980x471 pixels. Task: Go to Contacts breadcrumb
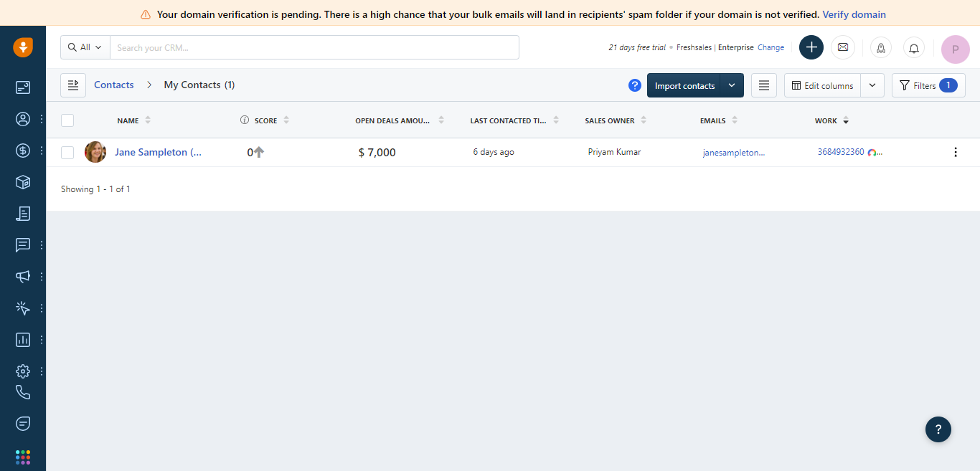pos(114,85)
